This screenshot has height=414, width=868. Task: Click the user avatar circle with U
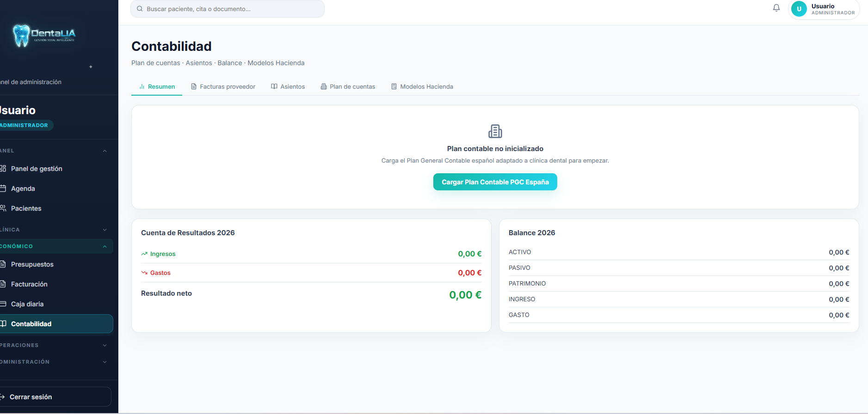[x=799, y=9]
